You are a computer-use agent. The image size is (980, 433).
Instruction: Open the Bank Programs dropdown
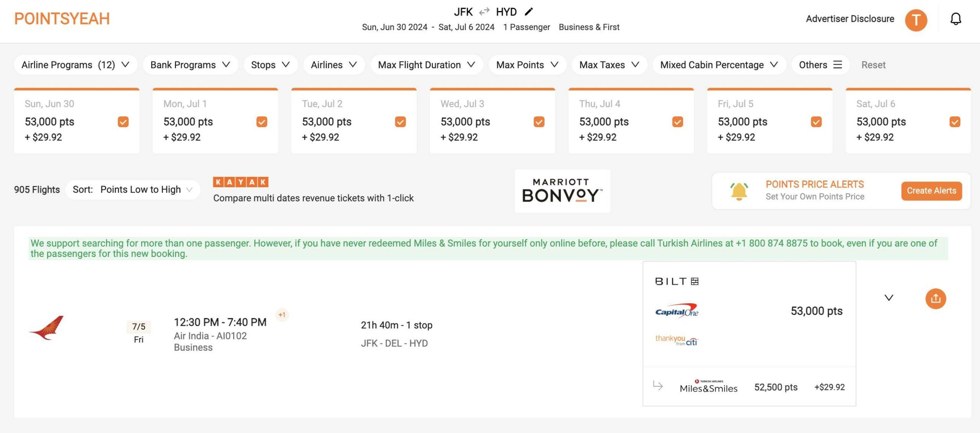coord(190,65)
